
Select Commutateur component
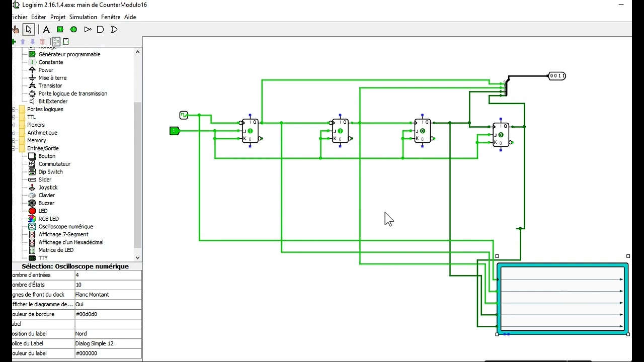click(x=54, y=164)
